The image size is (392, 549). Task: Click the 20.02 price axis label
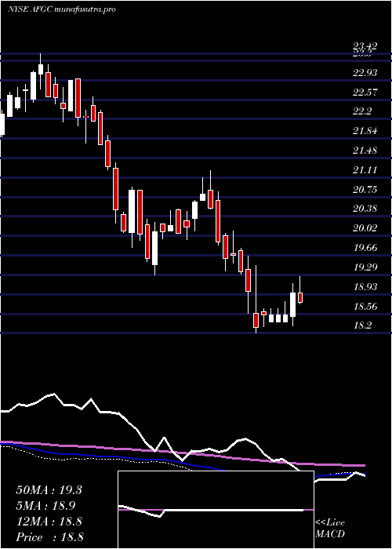[365, 228]
